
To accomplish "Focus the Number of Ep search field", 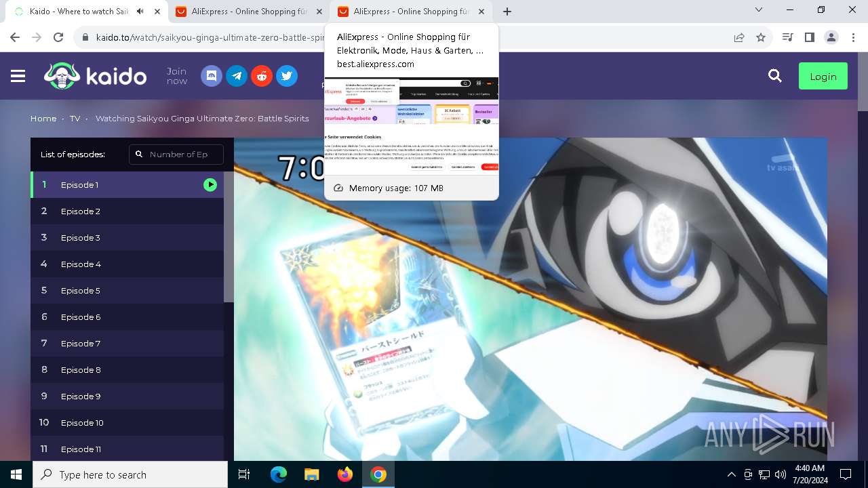I will 176,155.
